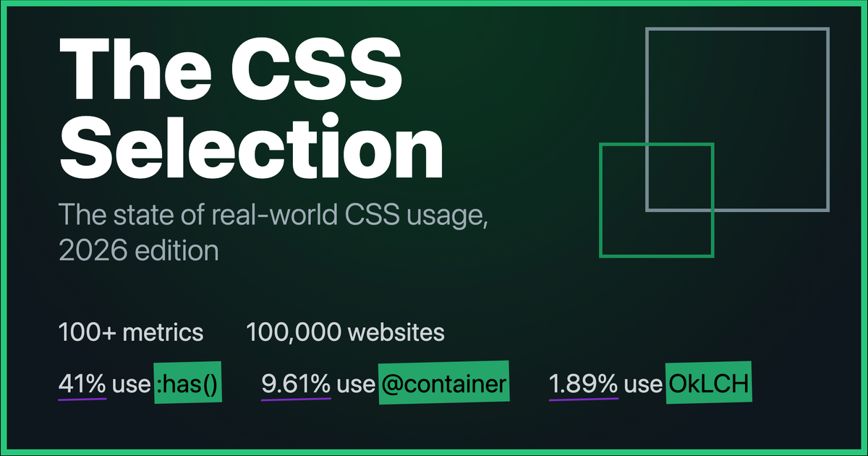The image size is (868, 456).
Task: Open the underlined "9.61%" statistic
Action: point(296,385)
